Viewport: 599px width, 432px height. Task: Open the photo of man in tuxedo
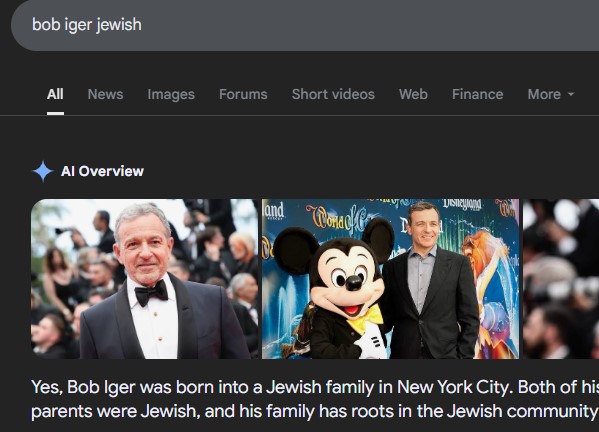point(144,279)
